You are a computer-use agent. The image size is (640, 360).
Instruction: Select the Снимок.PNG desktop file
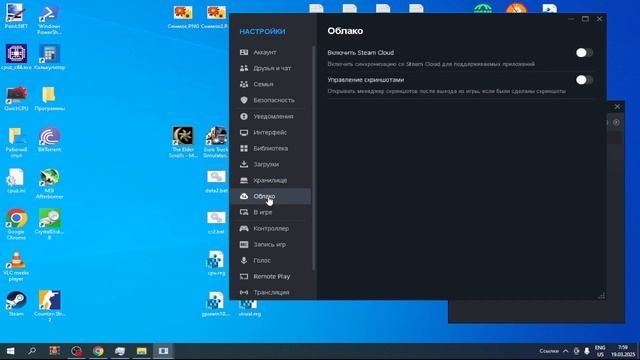click(183, 17)
